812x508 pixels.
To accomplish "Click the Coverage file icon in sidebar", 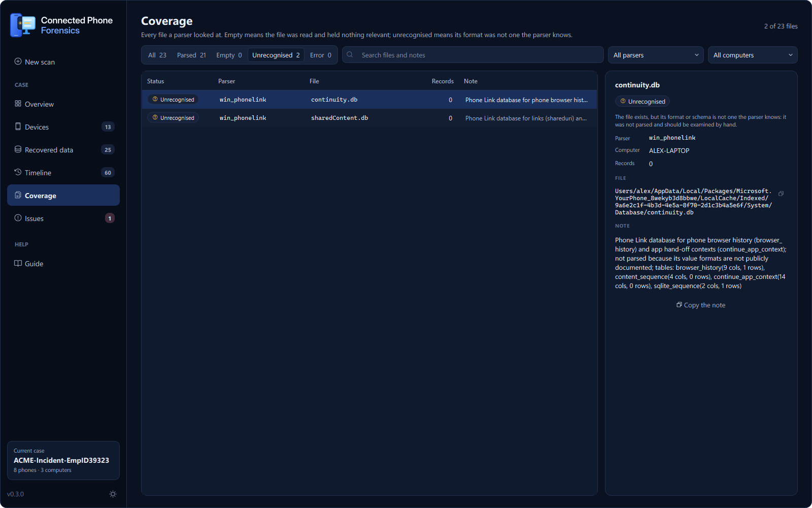I will point(18,195).
